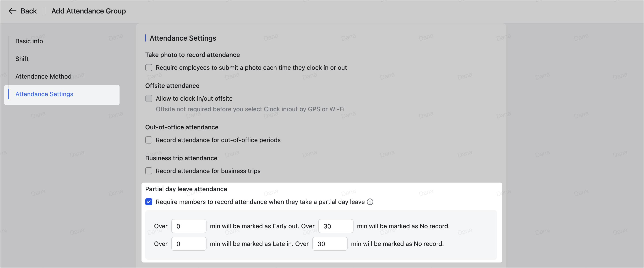Switch to the Shift section
The width and height of the screenshot is (644, 268).
22,59
